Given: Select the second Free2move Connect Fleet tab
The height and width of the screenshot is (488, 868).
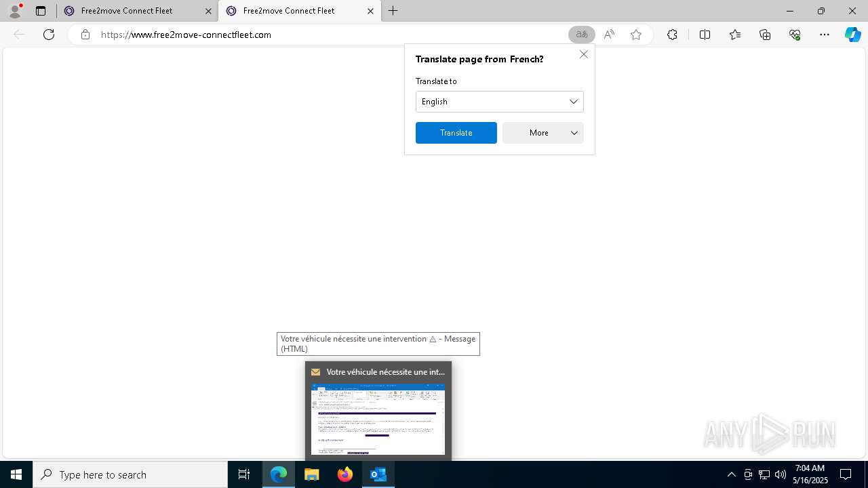Looking at the screenshot, I should pyautogui.click(x=299, y=11).
